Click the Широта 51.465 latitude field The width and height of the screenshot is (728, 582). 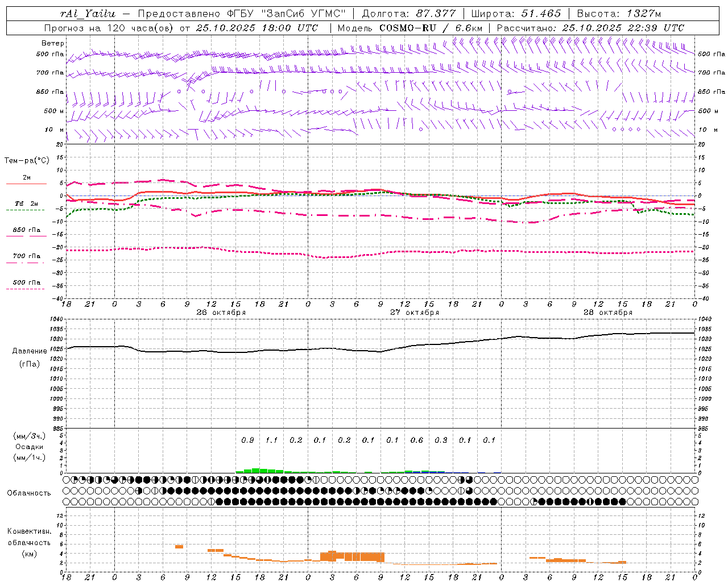coord(516,14)
